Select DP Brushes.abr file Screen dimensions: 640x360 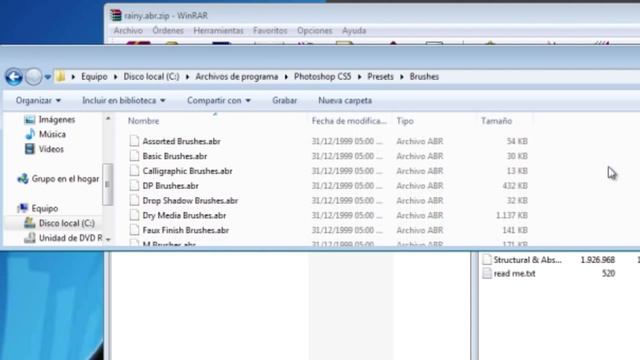tap(171, 186)
